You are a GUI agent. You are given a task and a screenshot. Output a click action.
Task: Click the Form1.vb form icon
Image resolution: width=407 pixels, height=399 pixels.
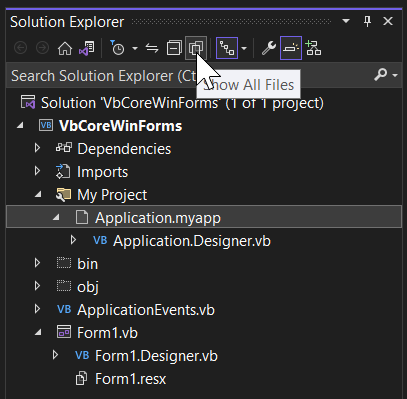(64, 332)
